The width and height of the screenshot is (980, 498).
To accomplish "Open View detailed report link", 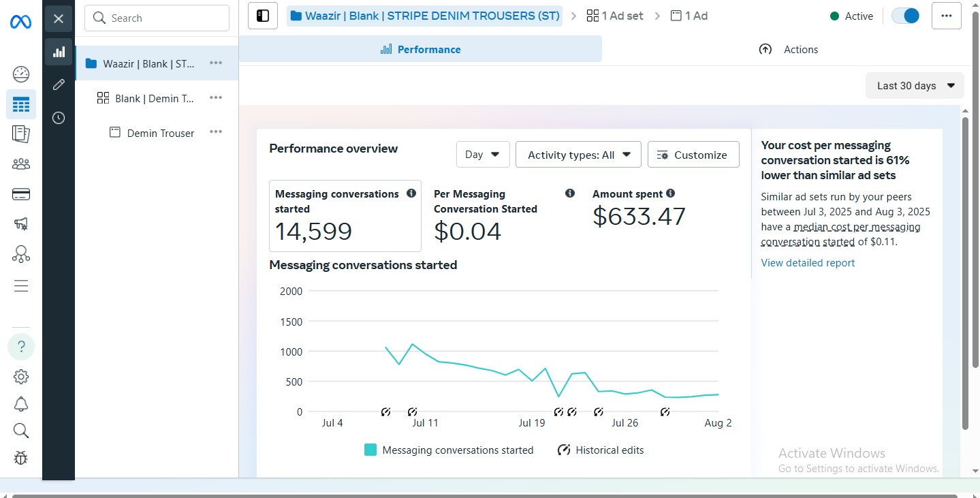I will pyautogui.click(x=808, y=263).
